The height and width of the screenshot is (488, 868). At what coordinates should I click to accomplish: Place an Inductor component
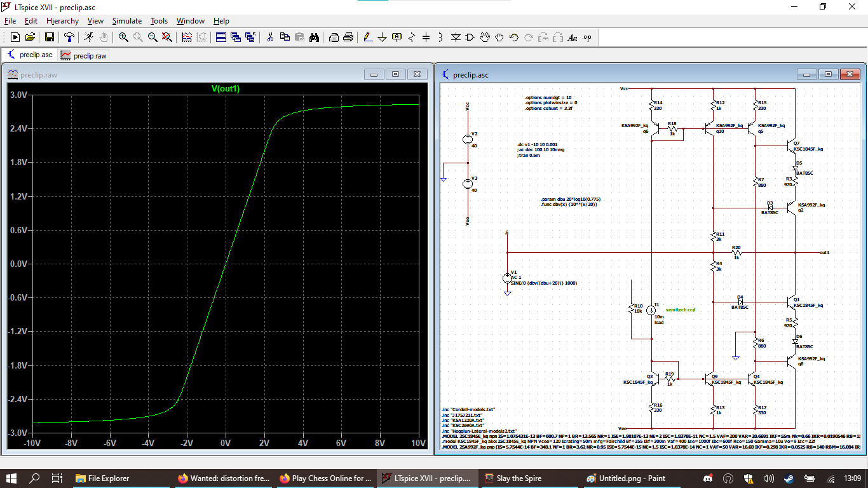pyautogui.click(x=441, y=37)
